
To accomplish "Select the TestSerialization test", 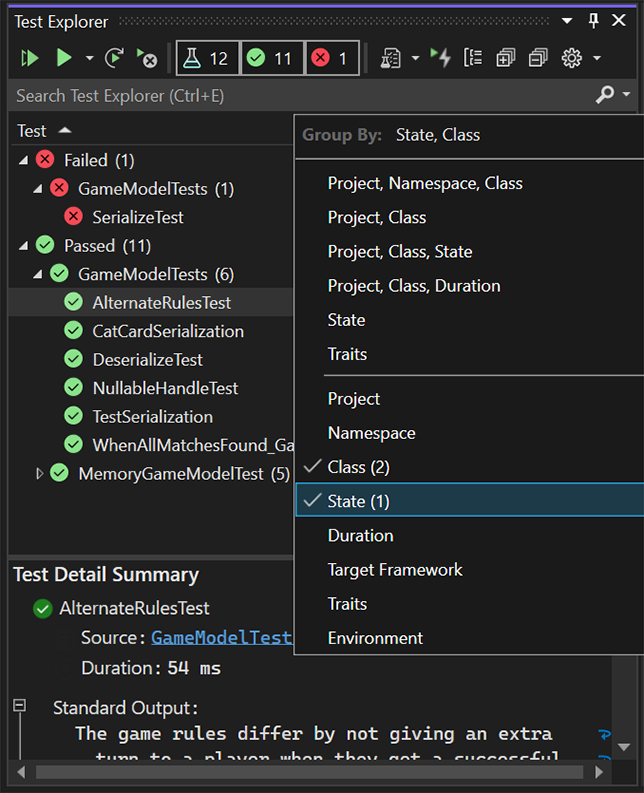I will tap(152, 417).
